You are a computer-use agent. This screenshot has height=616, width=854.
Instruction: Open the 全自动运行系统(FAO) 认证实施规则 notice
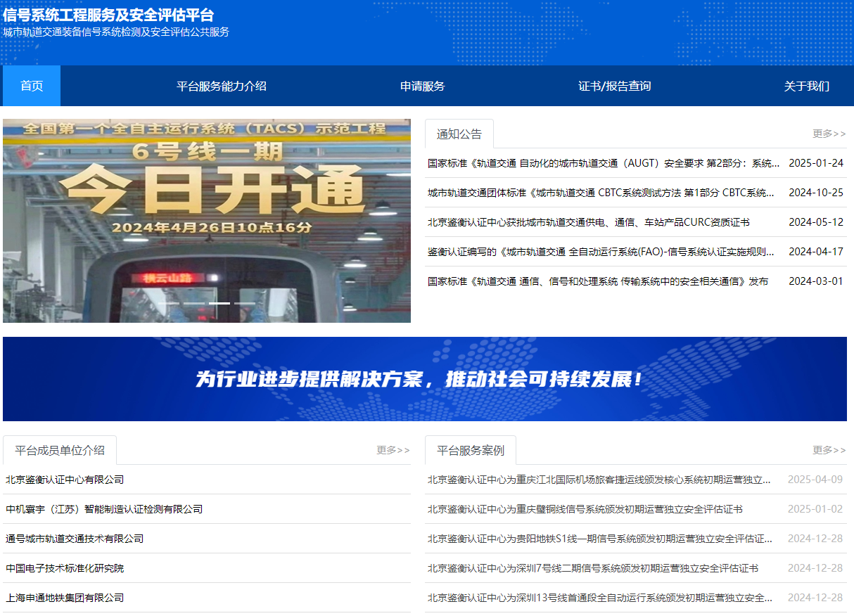[601, 252]
